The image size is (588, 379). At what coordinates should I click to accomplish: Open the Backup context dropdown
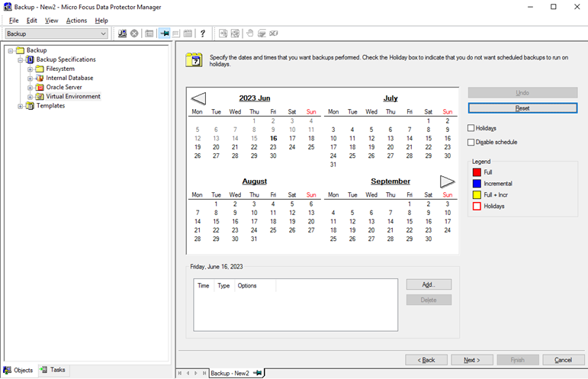point(56,34)
